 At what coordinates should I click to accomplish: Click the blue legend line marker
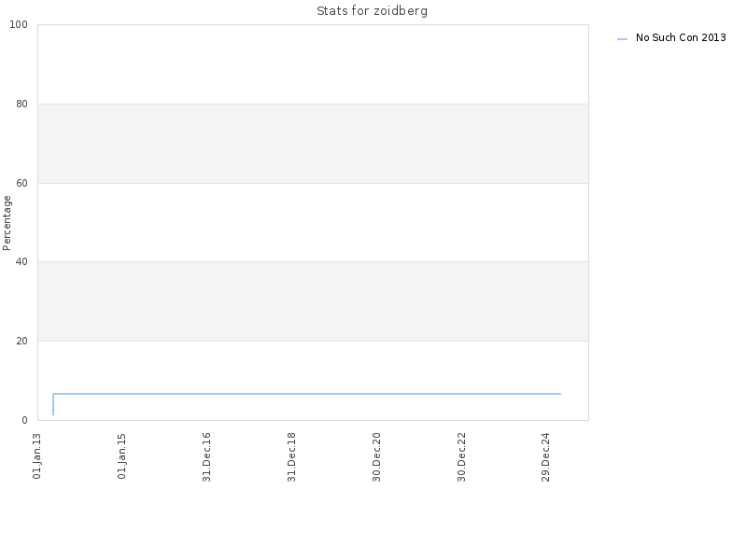click(622, 38)
